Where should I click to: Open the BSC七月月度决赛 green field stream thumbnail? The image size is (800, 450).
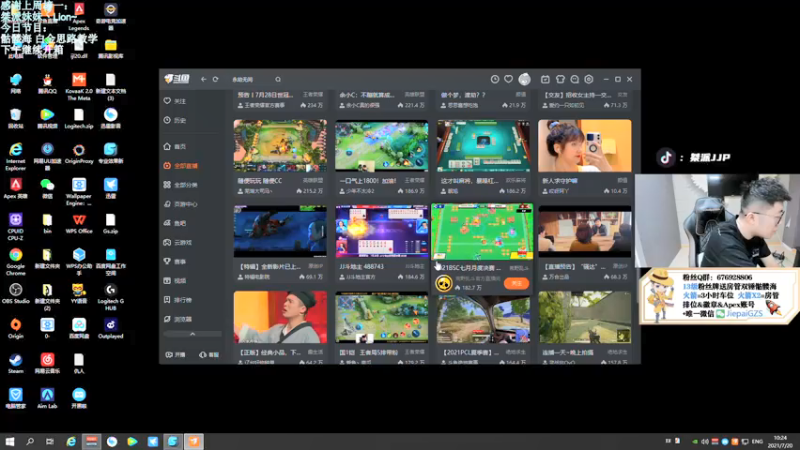(x=482, y=232)
